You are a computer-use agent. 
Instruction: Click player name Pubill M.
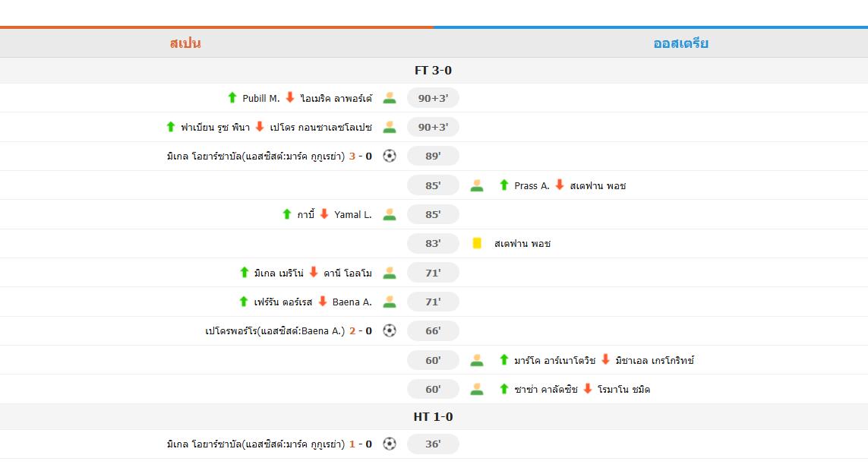[260, 99]
